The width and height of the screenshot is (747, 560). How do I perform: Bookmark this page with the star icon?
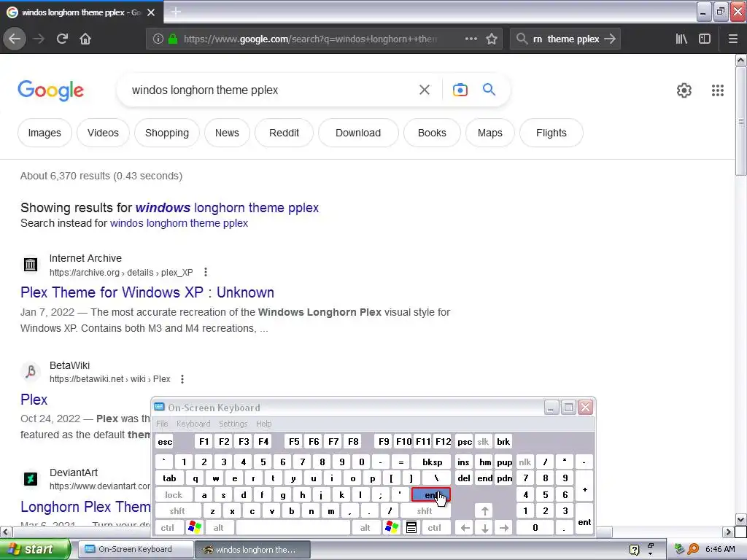click(x=492, y=39)
